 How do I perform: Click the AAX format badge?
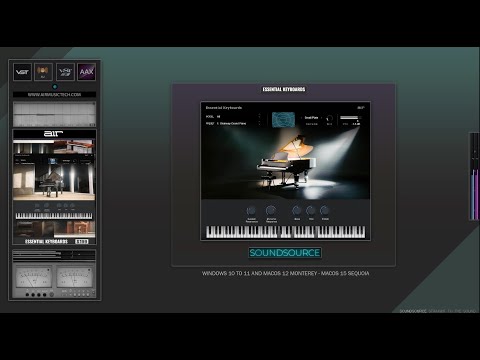point(86,72)
